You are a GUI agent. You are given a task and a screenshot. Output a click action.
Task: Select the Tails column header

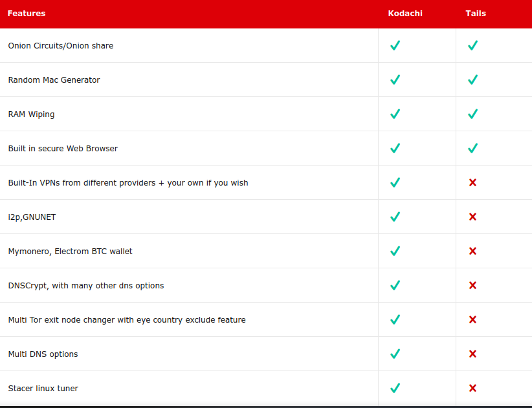tap(476, 13)
